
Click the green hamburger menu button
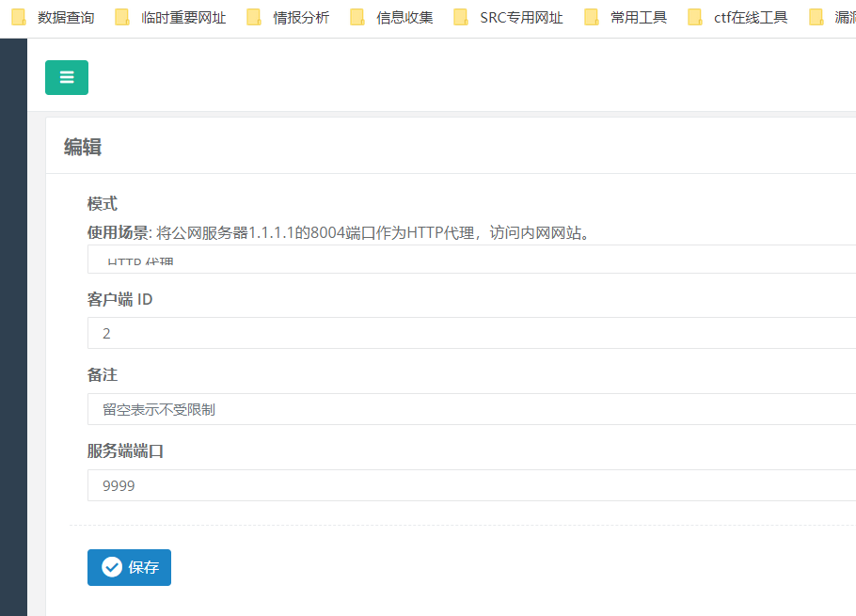[x=67, y=77]
